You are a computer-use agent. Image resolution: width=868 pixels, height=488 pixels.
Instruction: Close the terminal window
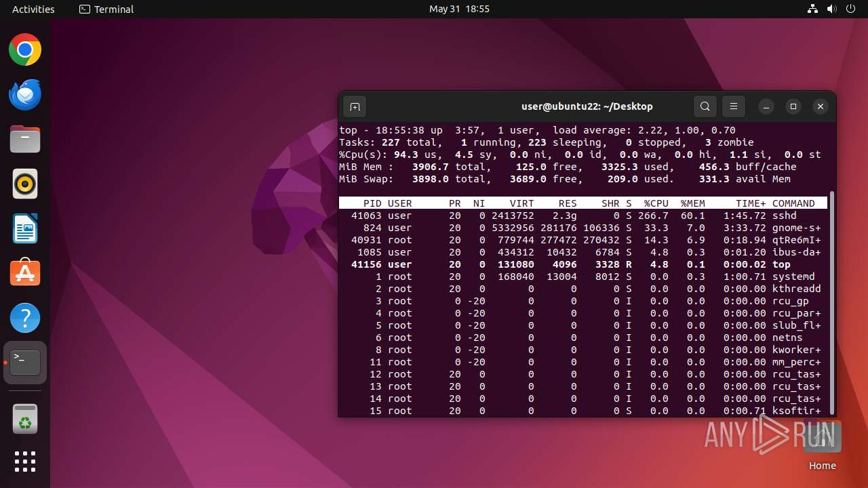click(821, 106)
